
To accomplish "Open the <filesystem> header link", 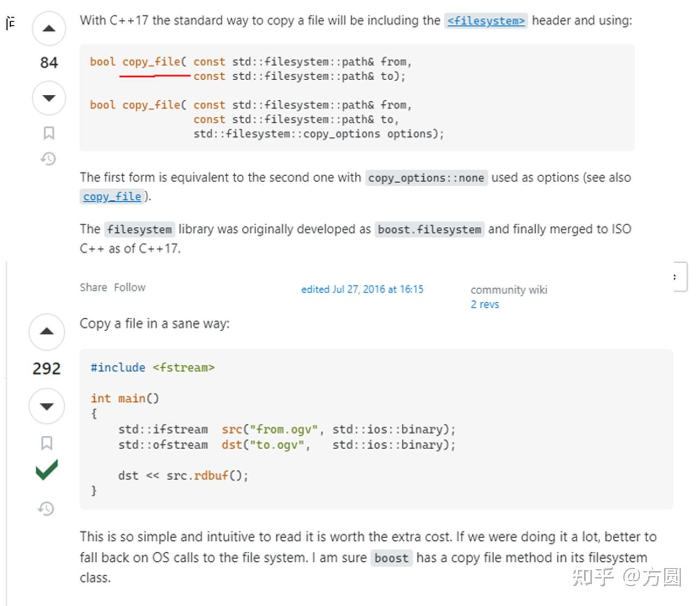I will coord(486,21).
